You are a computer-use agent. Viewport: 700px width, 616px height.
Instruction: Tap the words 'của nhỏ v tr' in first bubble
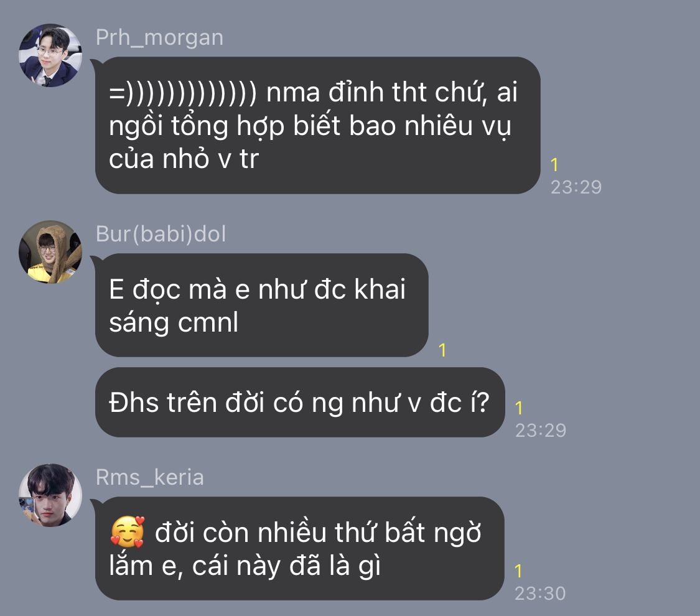[x=184, y=159]
